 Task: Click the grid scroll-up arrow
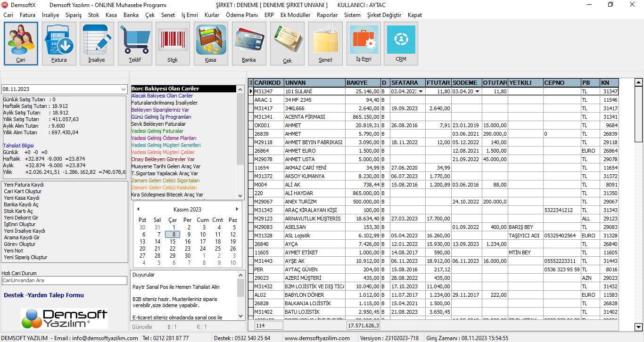(x=638, y=82)
